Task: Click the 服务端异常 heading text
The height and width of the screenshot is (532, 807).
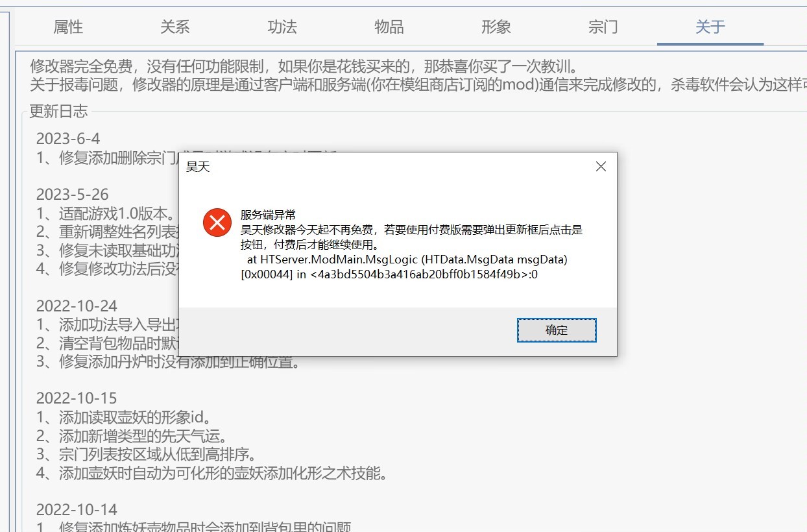Action: (x=268, y=215)
